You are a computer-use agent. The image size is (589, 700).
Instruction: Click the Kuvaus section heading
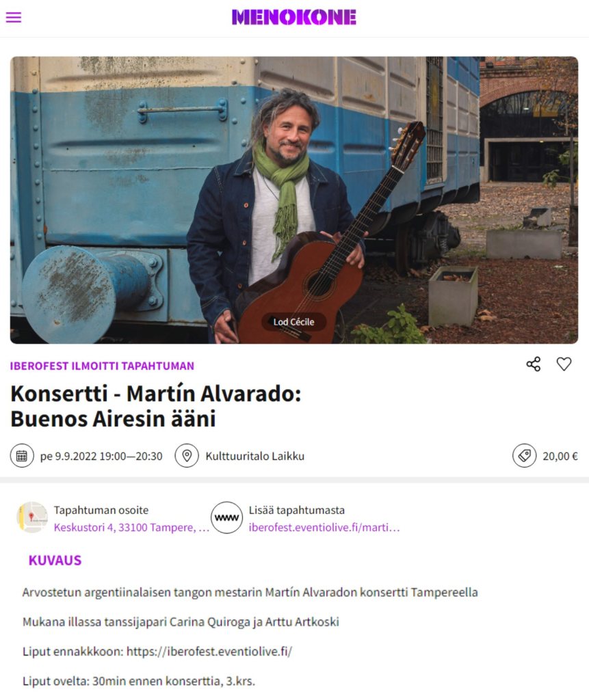pos(55,561)
